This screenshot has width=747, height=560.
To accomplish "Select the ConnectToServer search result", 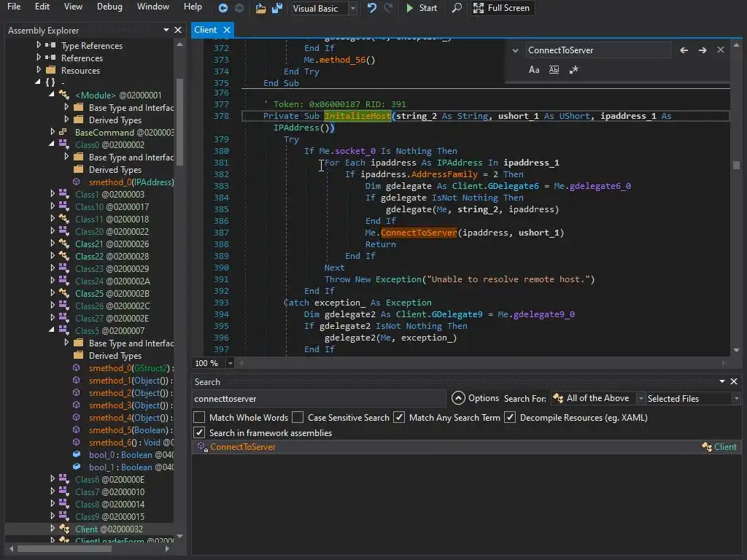I will pyautogui.click(x=243, y=447).
